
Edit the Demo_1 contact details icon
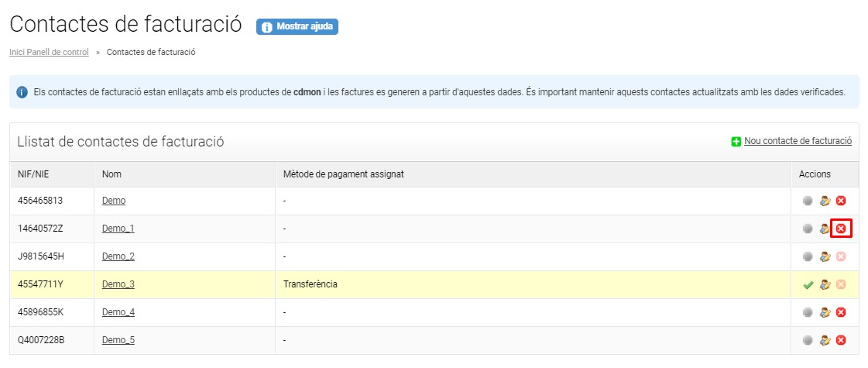click(825, 229)
